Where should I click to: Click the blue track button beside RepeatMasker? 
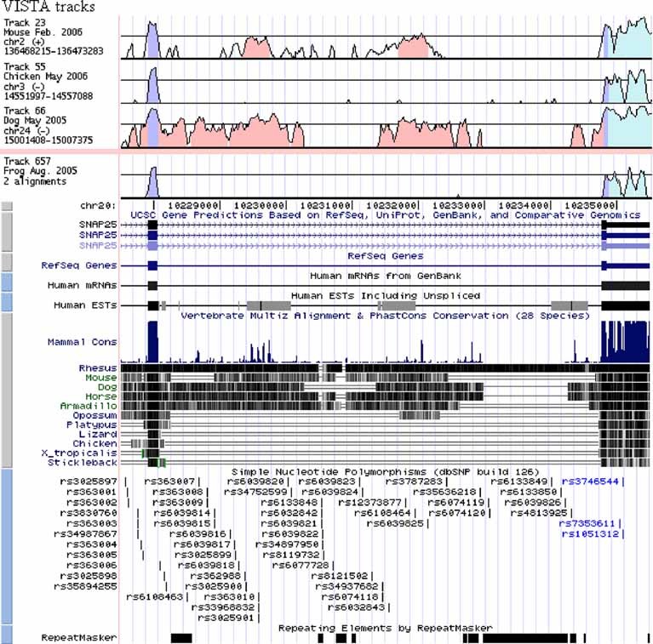point(7,635)
